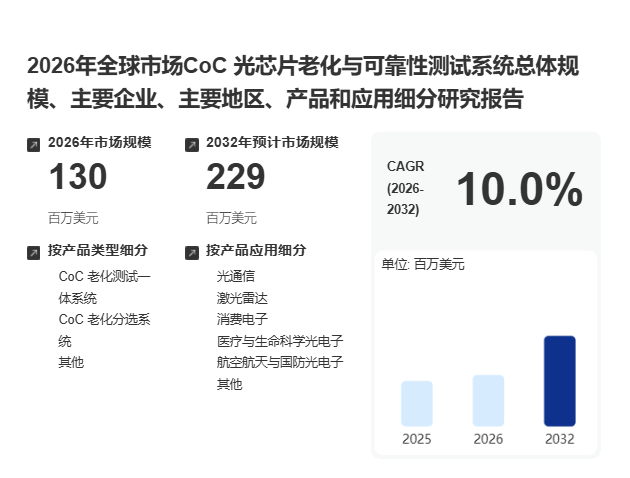Click the 10.0% CAGR value
This screenshot has height=478, width=630.
pos(520,189)
